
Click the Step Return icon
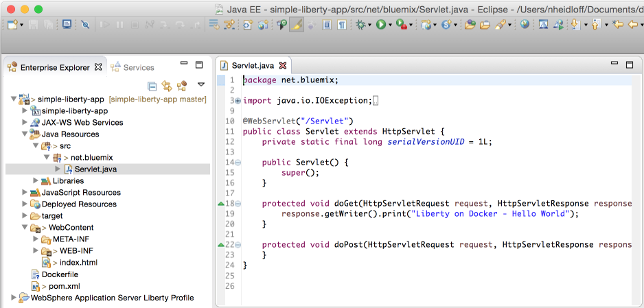pyautogui.click(x=196, y=25)
